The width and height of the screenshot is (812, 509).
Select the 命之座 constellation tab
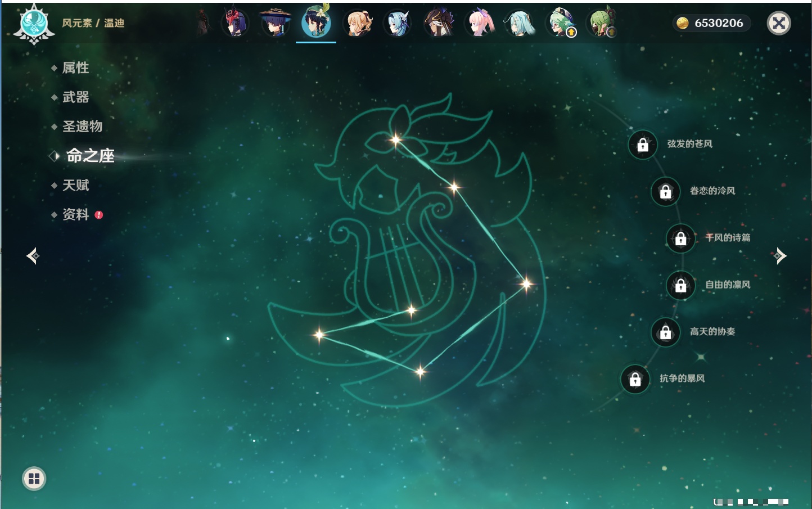pos(90,156)
